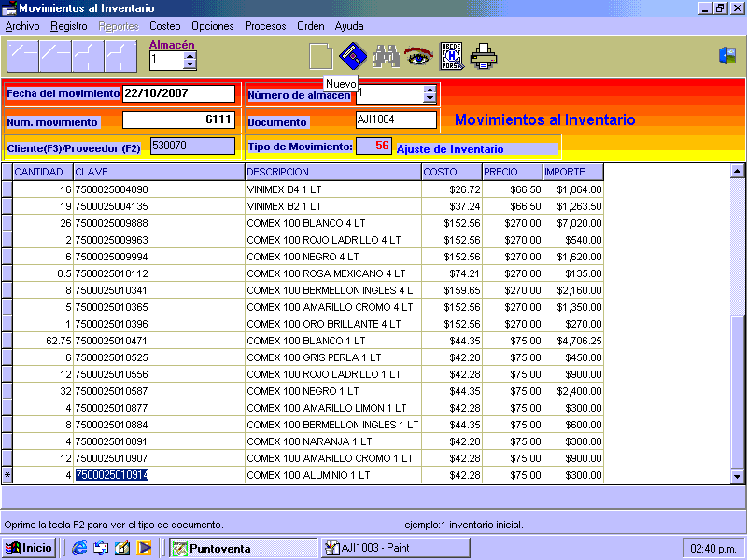Decrease the Número de almacén value
Viewport: 747px width, 560px height.
[430, 98]
